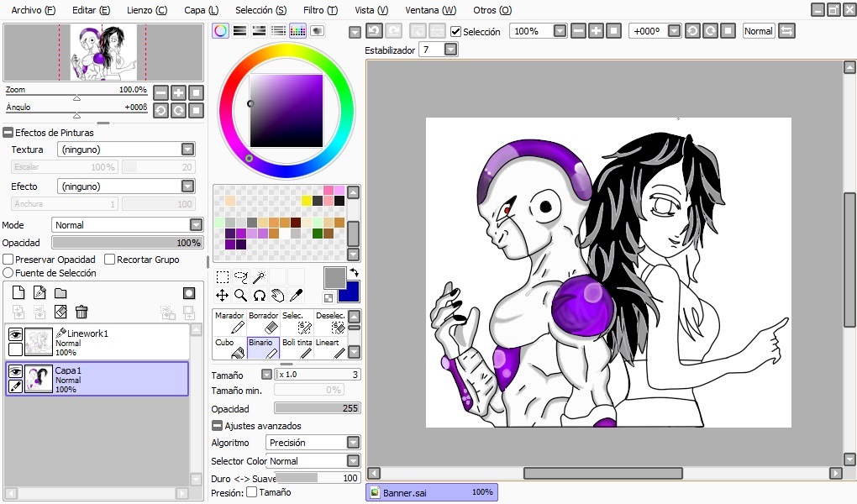Enable Recortar Grupo

point(110,260)
